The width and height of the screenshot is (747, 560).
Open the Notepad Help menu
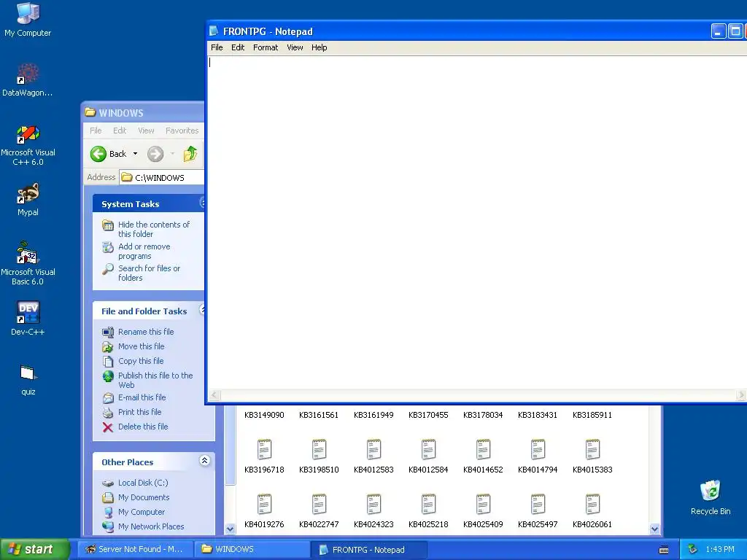click(x=320, y=47)
